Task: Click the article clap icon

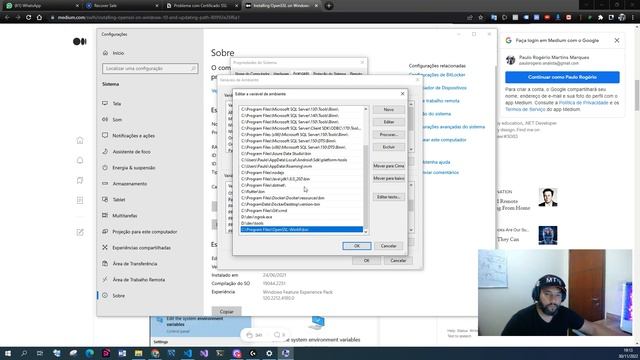Action: pos(249,335)
